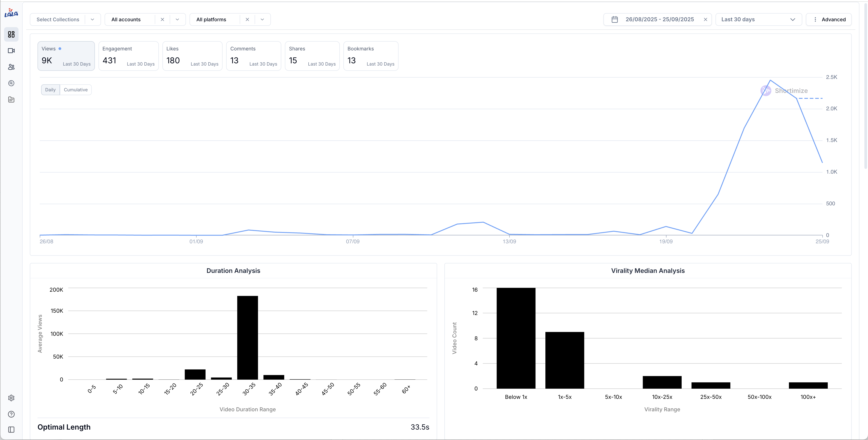The height and width of the screenshot is (440, 868).
Task: Open the collections folder icon in sidebar
Action: (11, 99)
